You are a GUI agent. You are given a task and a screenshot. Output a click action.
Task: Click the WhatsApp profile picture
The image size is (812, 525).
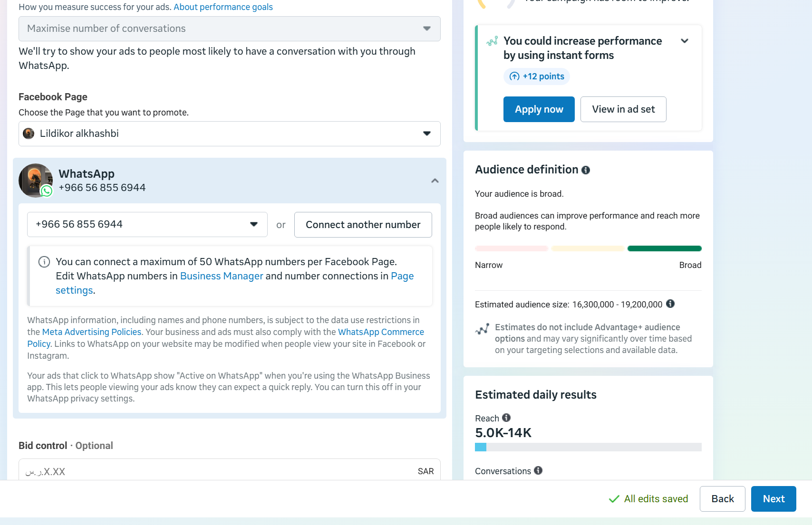pos(35,181)
